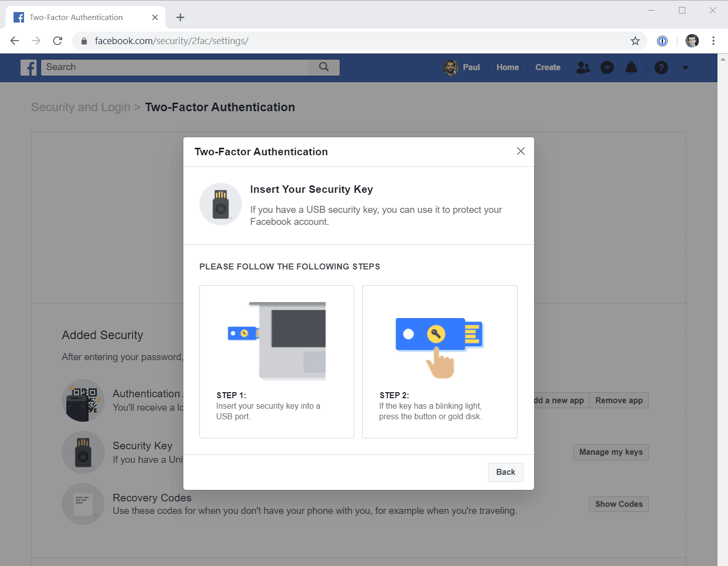This screenshot has width=728, height=566.
Task: Reload the page
Action: point(58,41)
